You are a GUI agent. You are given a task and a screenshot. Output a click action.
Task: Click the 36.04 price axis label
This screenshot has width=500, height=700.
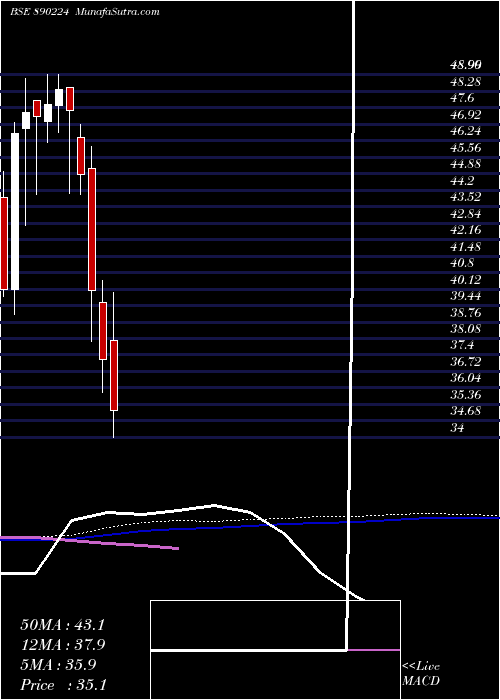(466, 378)
